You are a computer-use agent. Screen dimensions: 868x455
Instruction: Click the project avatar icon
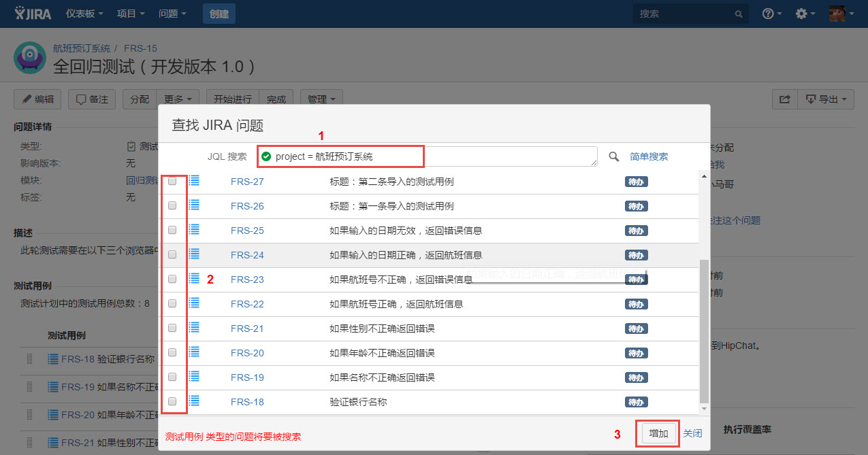point(29,58)
